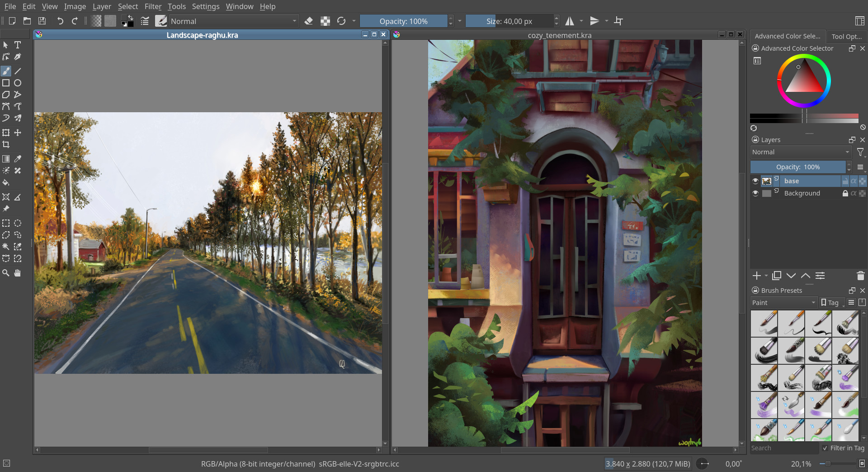Select the Gradient tool
The width and height of the screenshot is (868, 472).
click(6, 158)
